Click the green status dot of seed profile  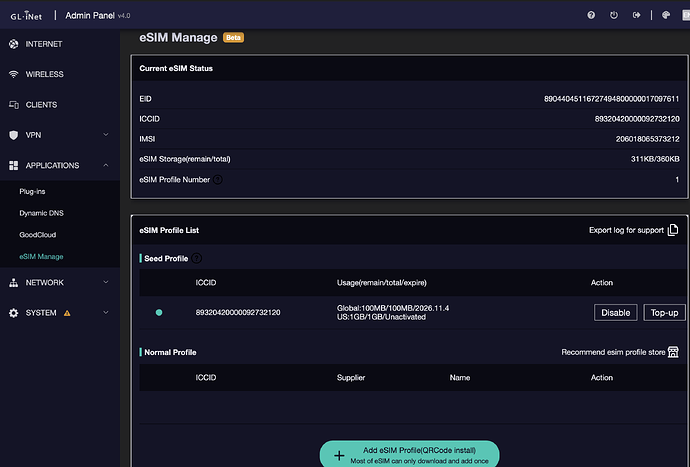pos(159,313)
